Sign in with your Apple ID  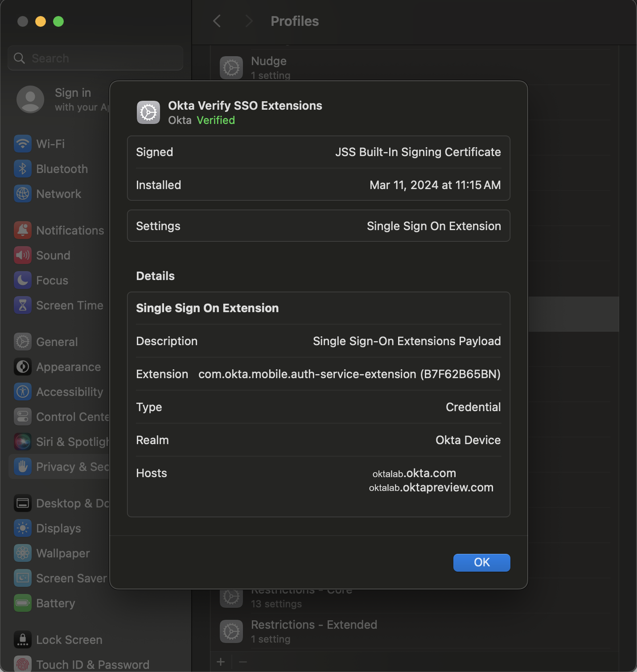pyautogui.click(x=63, y=99)
